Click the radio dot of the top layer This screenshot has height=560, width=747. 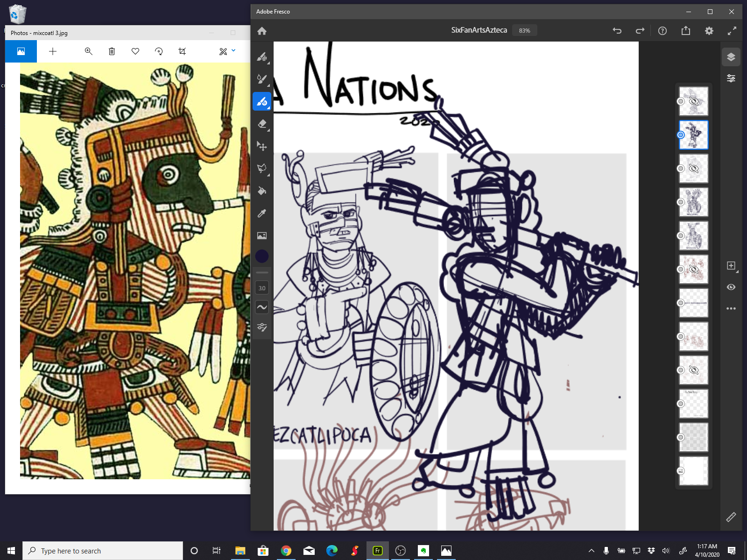click(681, 101)
